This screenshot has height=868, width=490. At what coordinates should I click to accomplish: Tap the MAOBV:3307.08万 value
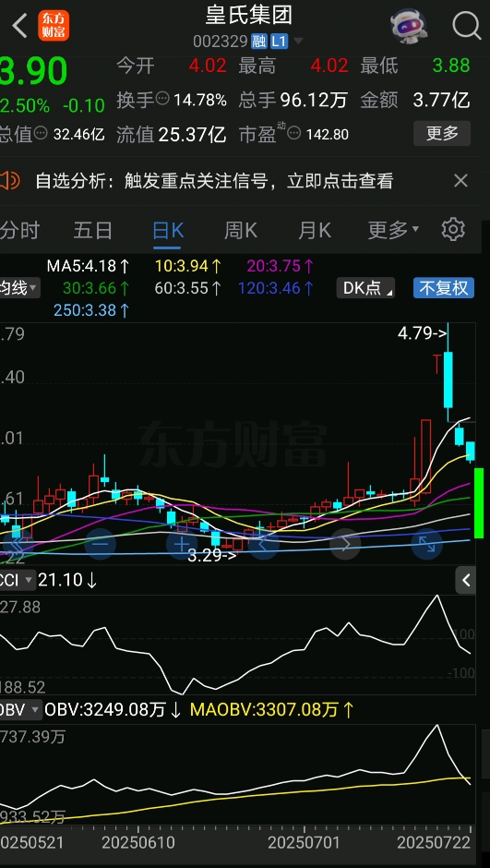pyautogui.click(x=271, y=710)
